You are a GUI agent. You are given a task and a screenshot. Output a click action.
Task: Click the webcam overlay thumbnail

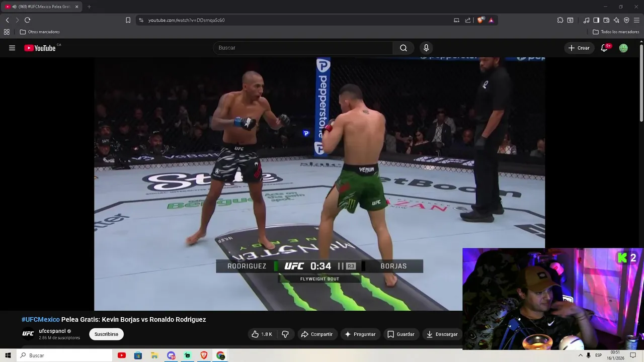pos(553,299)
